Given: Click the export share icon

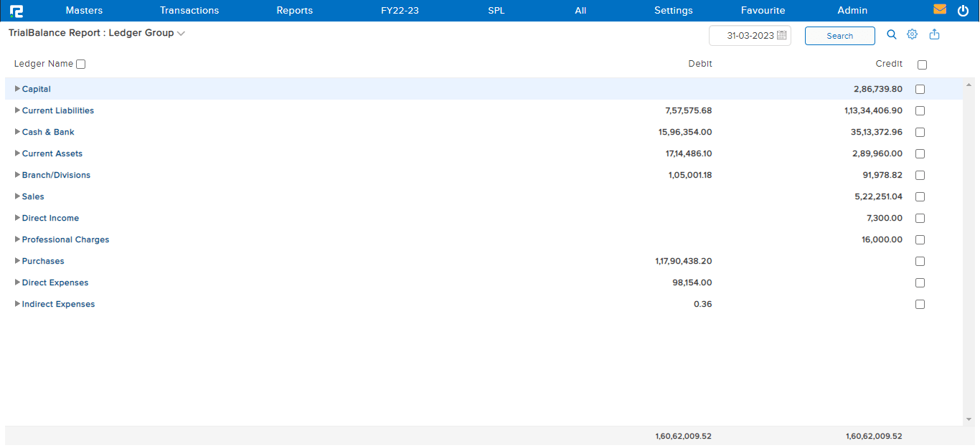Looking at the screenshot, I should pyautogui.click(x=934, y=34).
